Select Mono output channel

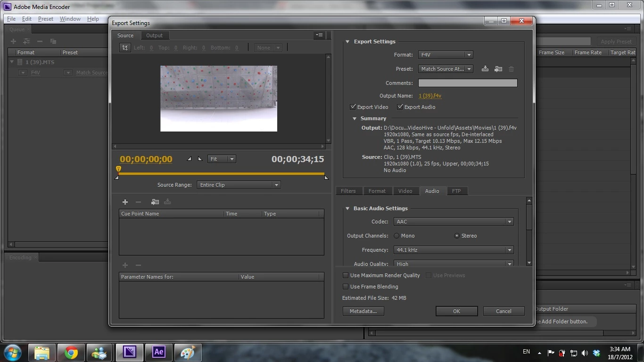tap(396, 236)
